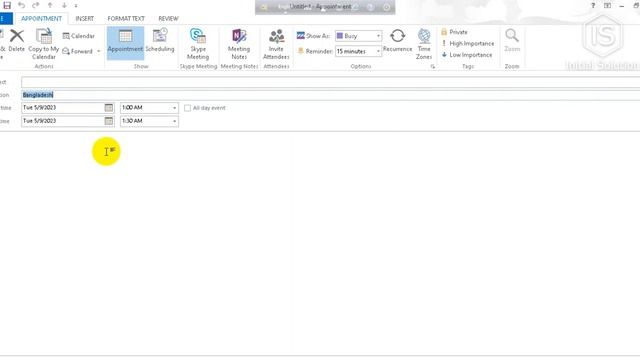This screenshot has height=360, width=640.
Task: Open Help with the question mark icon
Action: pyautogui.click(x=593, y=5)
